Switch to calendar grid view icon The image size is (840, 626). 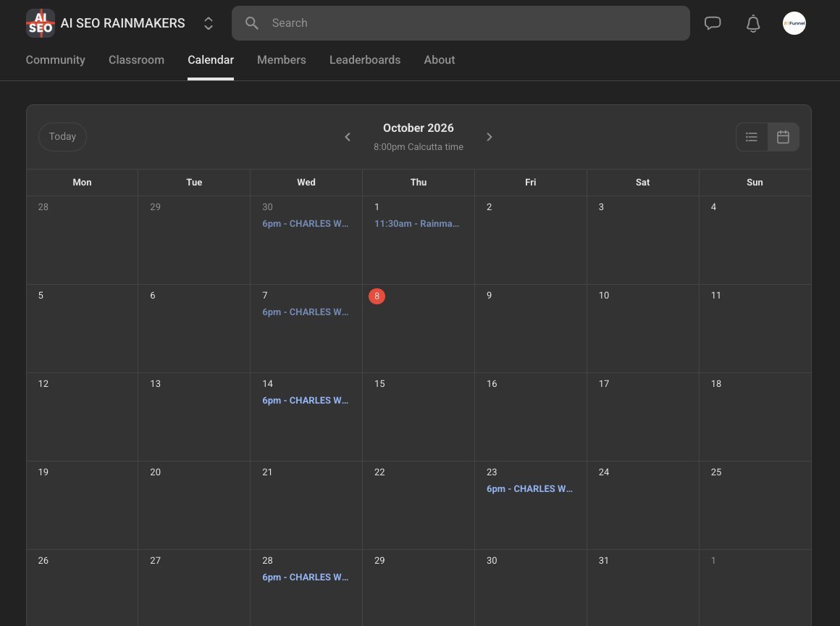784,137
